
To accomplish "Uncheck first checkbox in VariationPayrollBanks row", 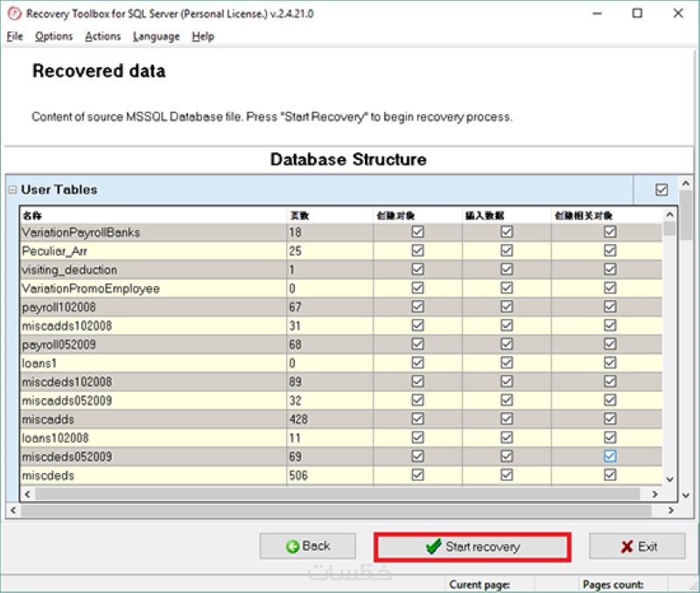I will coord(418,232).
